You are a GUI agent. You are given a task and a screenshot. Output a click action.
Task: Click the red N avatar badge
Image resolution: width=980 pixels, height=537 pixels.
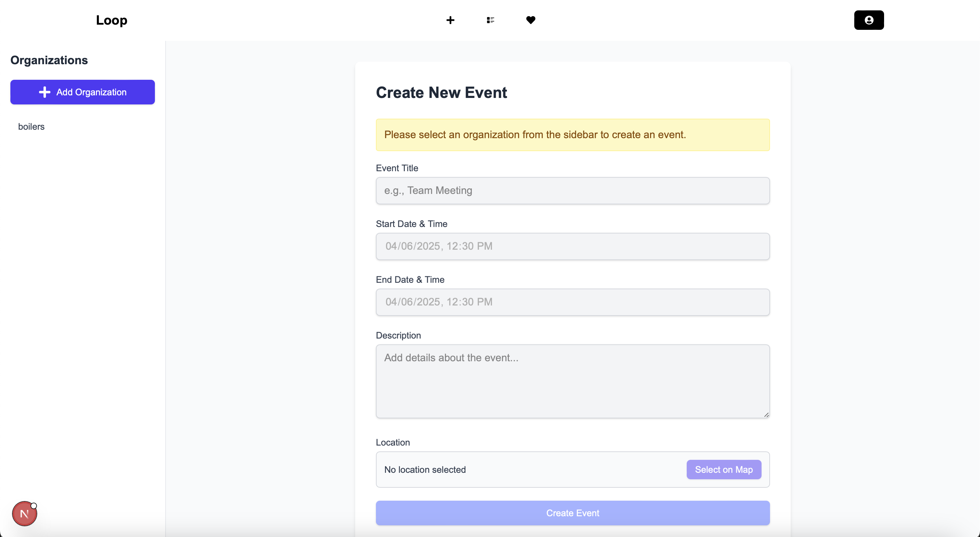(x=24, y=513)
